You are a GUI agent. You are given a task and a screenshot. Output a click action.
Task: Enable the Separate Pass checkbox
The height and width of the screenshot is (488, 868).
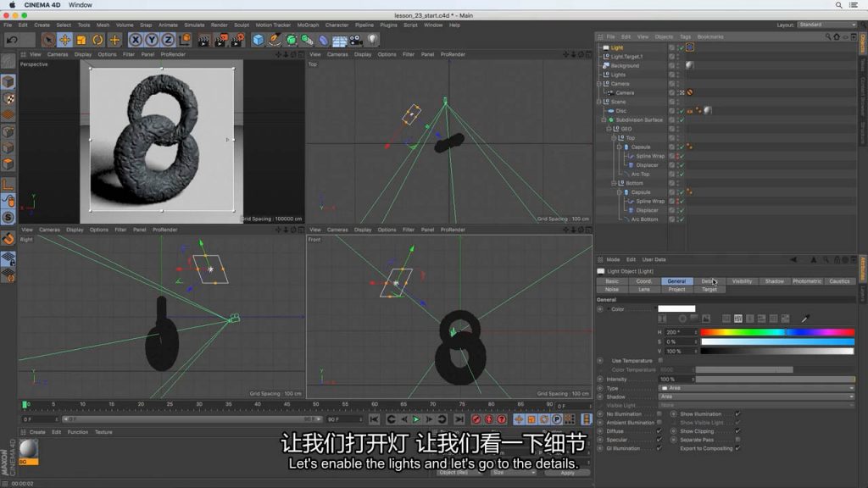tap(737, 440)
